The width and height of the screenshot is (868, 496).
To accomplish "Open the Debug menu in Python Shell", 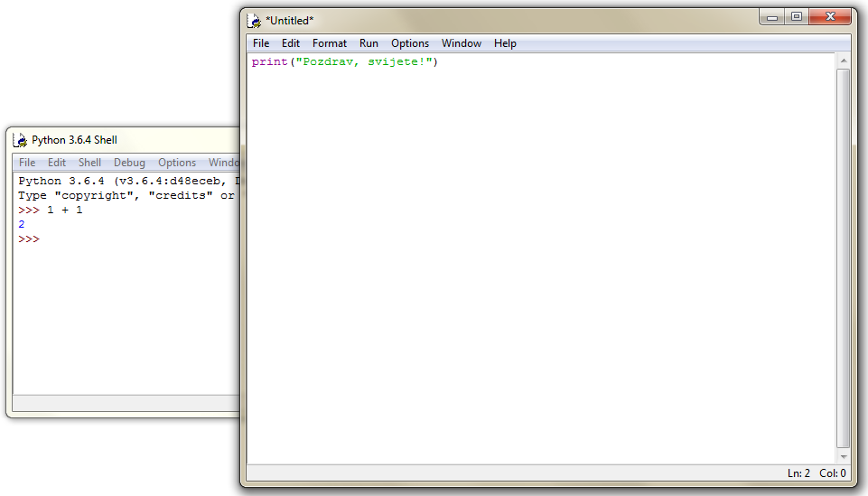I will [x=129, y=163].
